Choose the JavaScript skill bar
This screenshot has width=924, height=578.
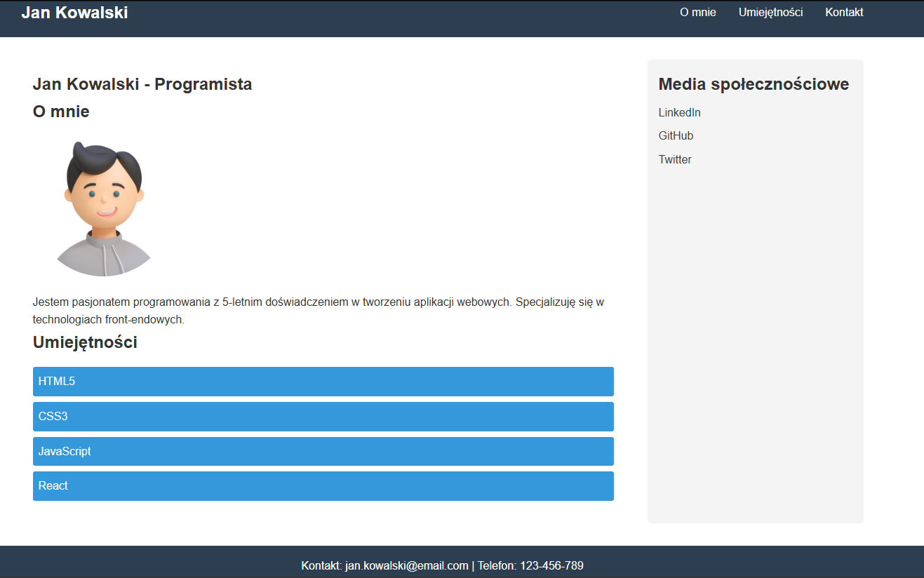[323, 452]
